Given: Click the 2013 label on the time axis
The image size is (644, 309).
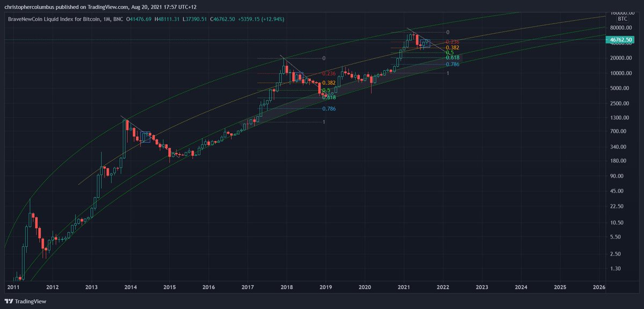Looking at the screenshot, I should point(91,288).
